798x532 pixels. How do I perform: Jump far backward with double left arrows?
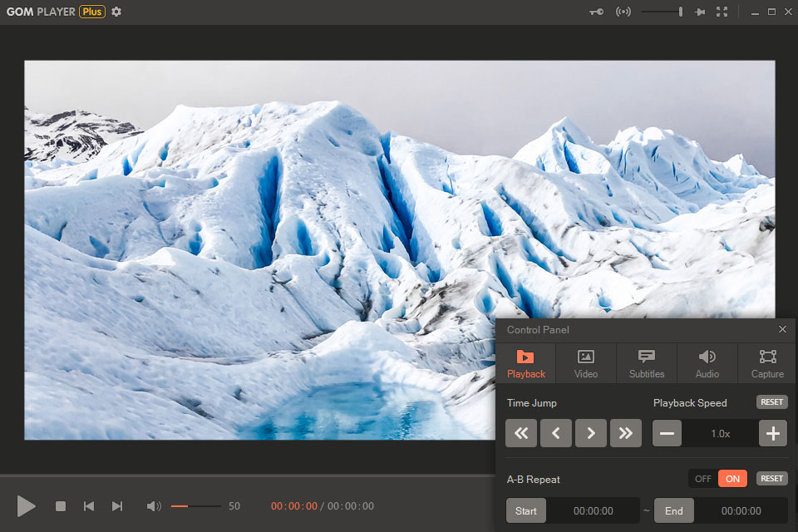tap(521, 433)
